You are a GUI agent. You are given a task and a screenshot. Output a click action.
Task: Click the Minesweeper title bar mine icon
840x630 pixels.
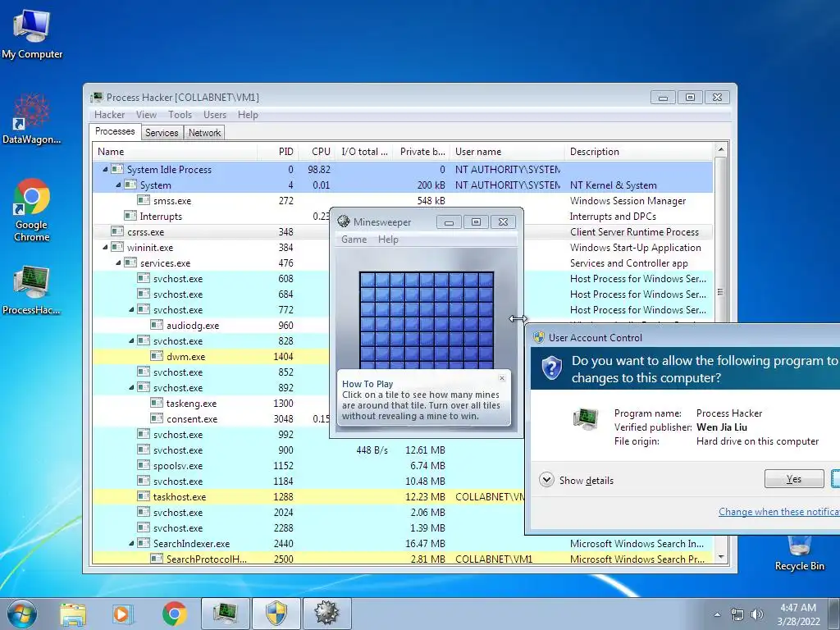[x=344, y=221]
